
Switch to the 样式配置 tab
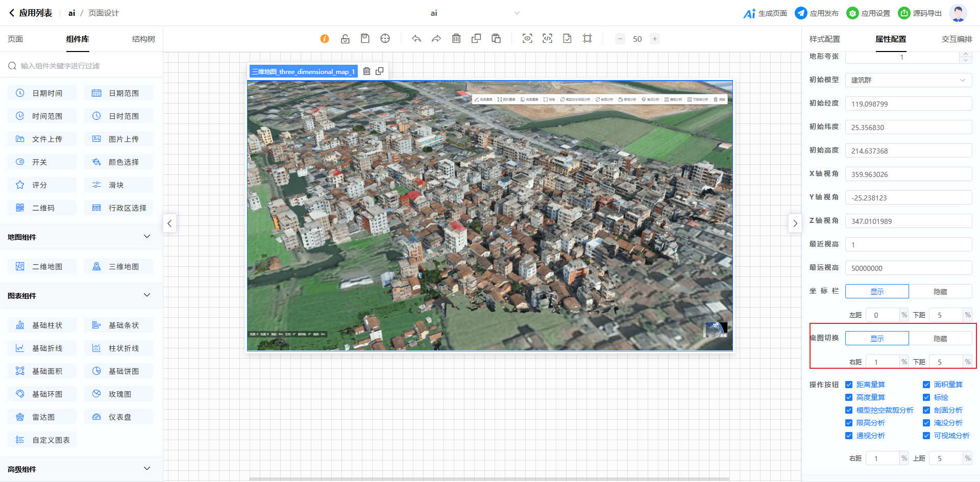pyautogui.click(x=824, y=39)
